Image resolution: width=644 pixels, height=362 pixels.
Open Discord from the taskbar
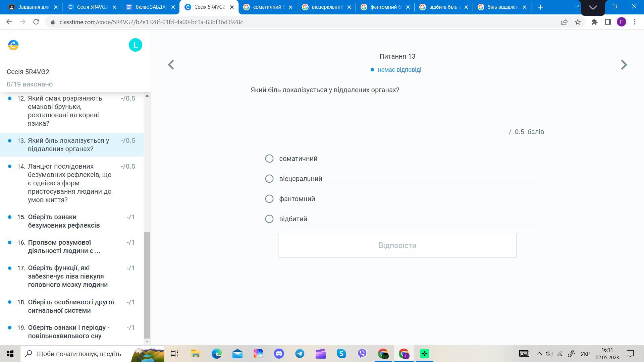pyautogui.click(x=279, y=354)
